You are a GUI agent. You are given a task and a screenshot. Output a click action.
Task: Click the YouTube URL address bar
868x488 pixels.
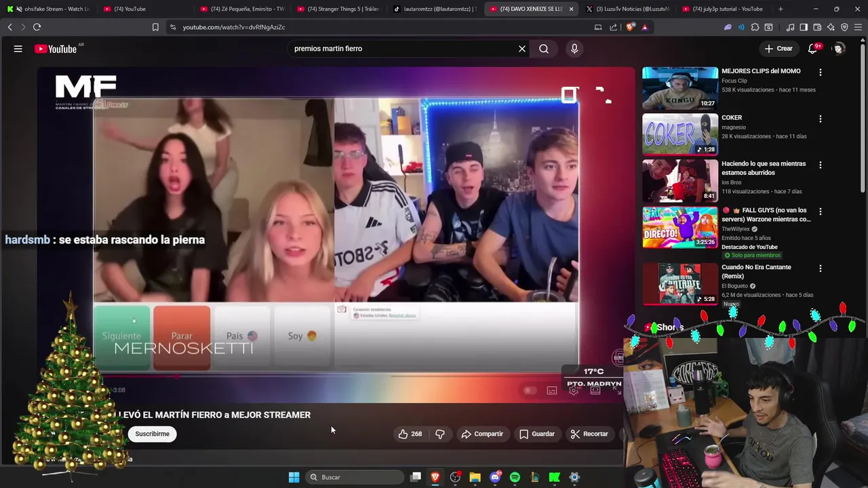click(380, 27)
